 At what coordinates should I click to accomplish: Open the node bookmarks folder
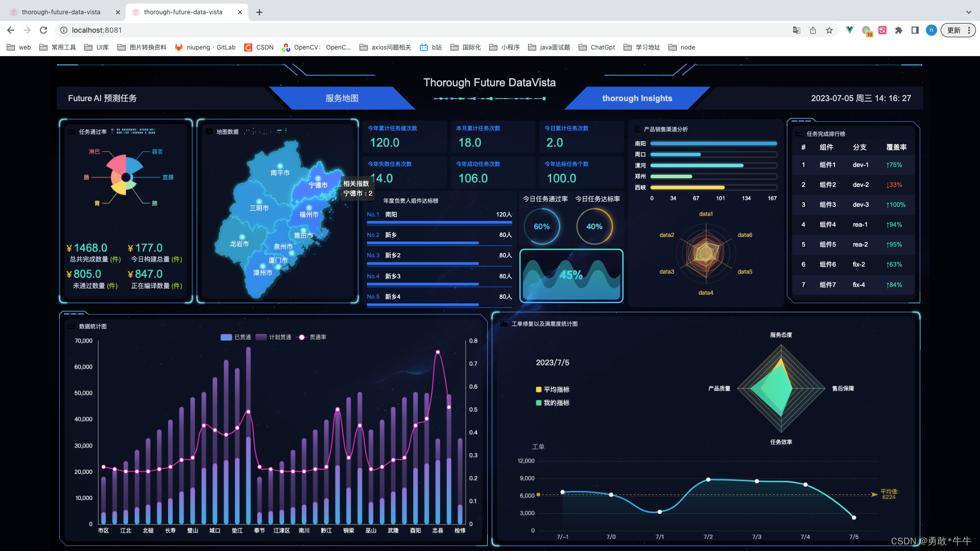tap(682, 47)
